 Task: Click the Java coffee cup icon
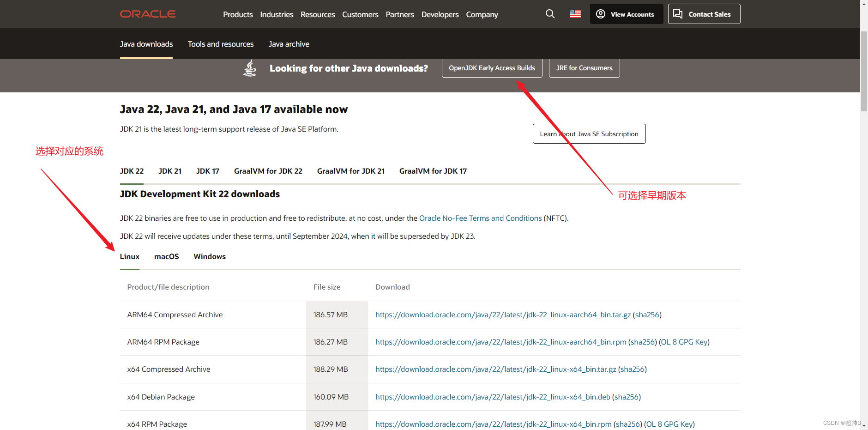click(x=250, y=68)
